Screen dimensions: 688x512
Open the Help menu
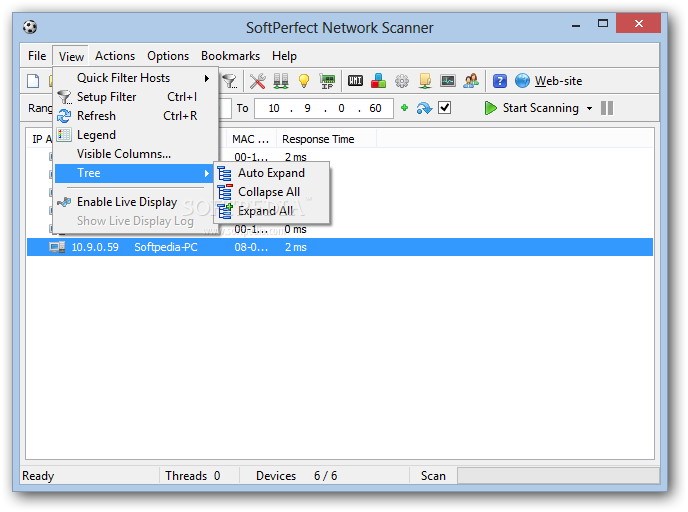click(284, 56)
